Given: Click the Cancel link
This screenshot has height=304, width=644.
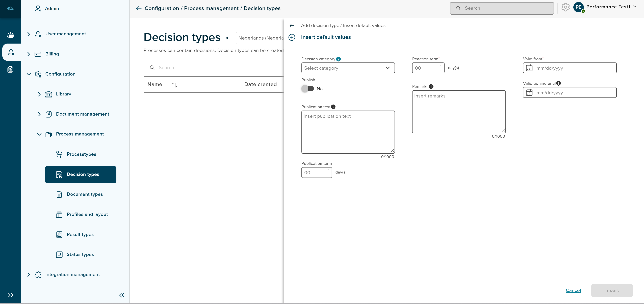Looking at the screenshot, I should pos(573,290).
